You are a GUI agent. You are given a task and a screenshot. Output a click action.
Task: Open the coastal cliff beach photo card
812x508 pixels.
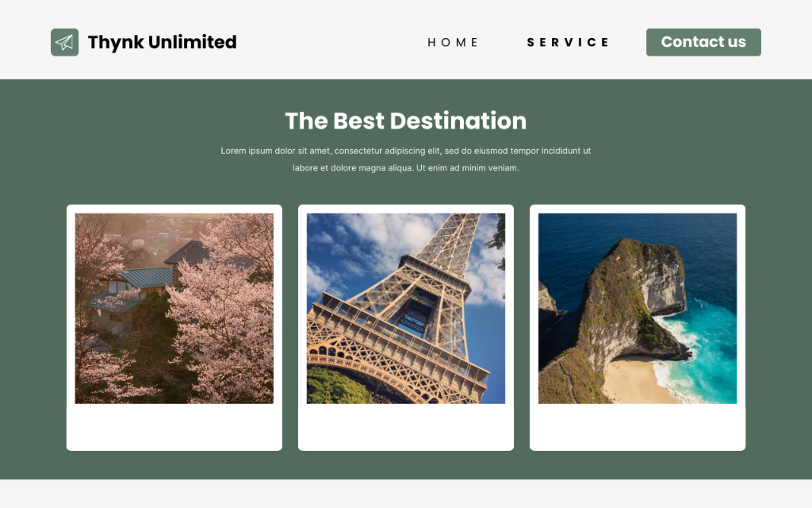click(638, 328)
